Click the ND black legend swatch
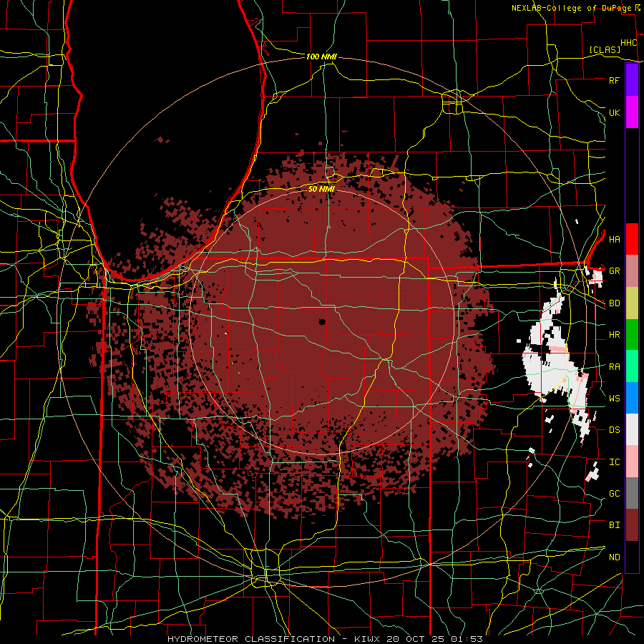644x644 pixels. [x=632, y=557]
